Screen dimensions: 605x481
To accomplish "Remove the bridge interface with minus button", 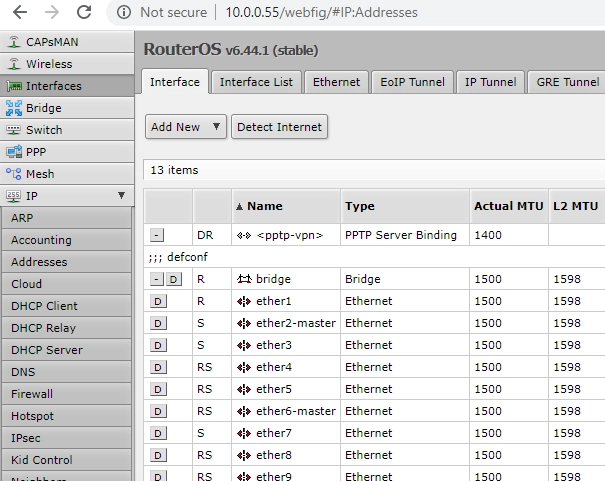I will 157,279.
